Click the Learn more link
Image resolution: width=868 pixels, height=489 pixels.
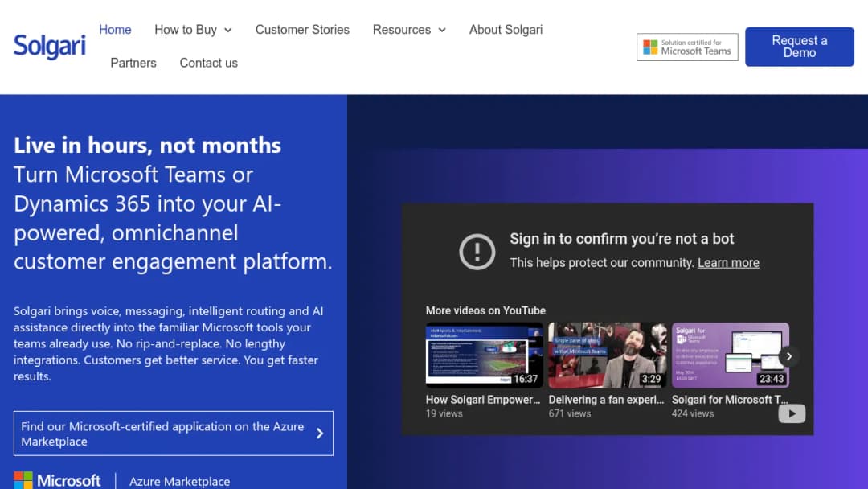(x=728, y=263)
